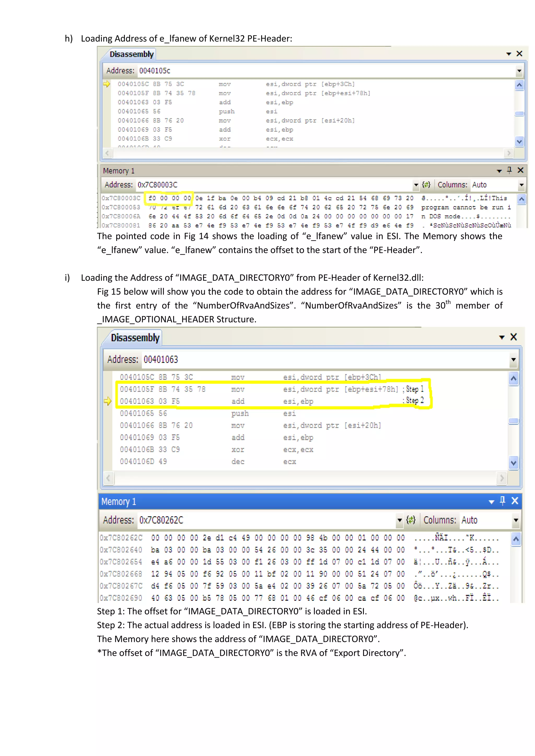Expand the Address 0040105c dropdown arrow
The image size is (535, 756).
click(519, 70)
